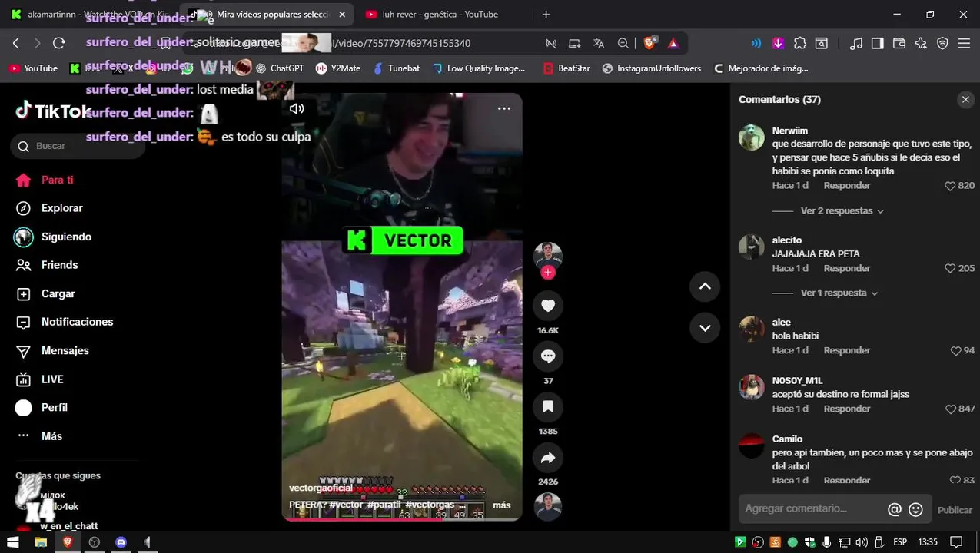This screenshot has width=980, height=553.
Task: Reply to alee's comment via Responder
Action: click(x=846, y=350)
